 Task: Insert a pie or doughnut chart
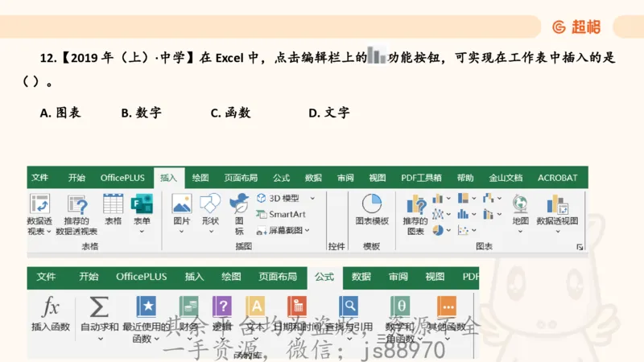(437, 230)
